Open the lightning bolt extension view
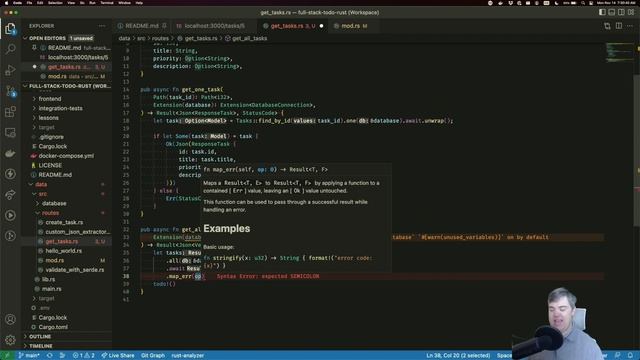 click(x=10, y=174)
